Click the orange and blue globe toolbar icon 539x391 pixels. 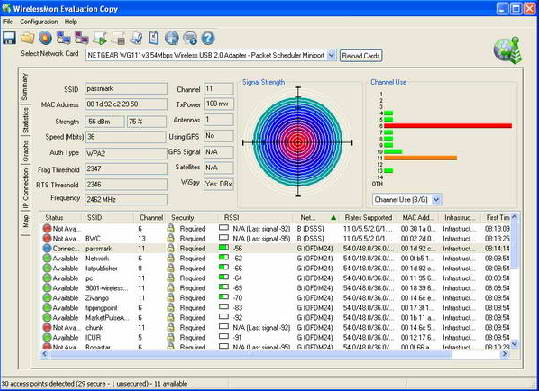45,37
